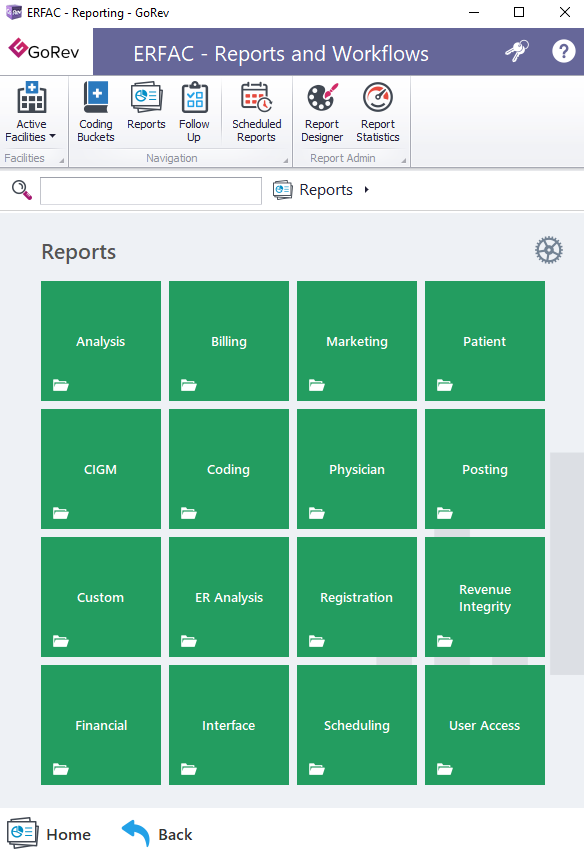Open the CIGM report folder

coord(101,469)
